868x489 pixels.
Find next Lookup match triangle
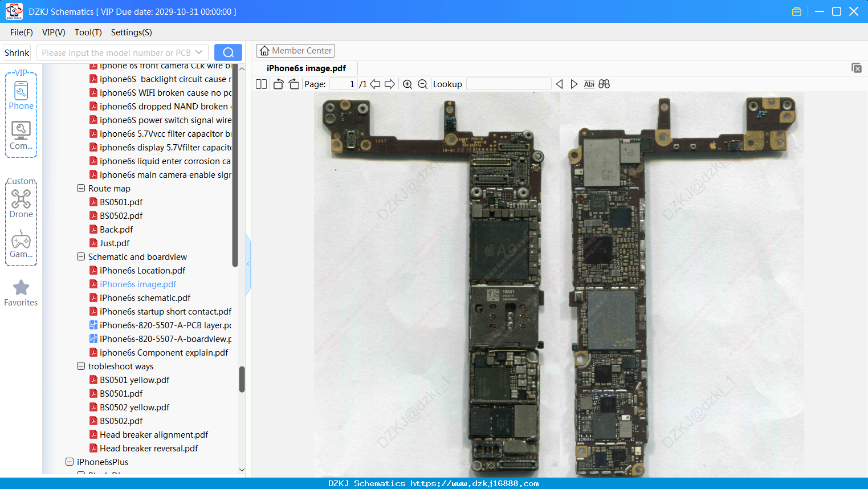[574, 84]
